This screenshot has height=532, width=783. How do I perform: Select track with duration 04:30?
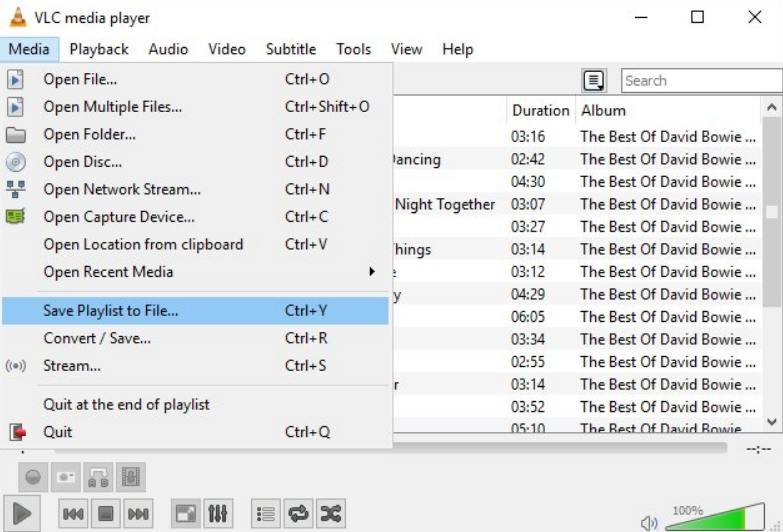577,182
